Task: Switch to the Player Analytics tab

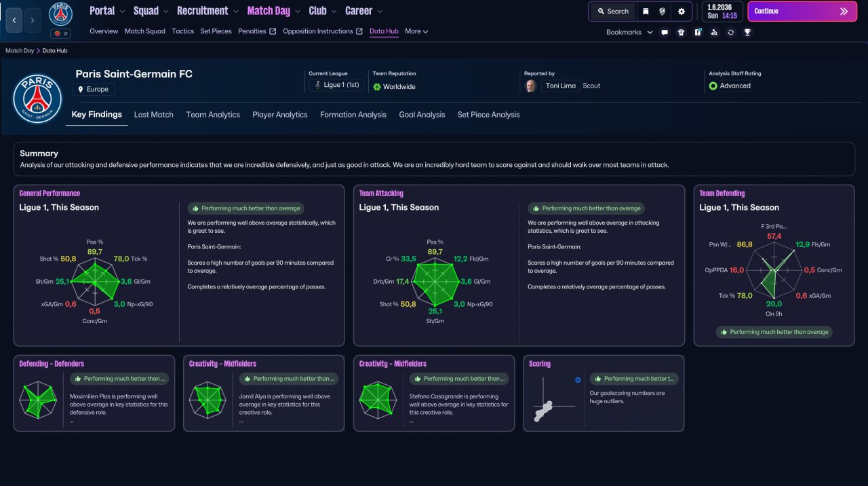Action: pos(280,115)
